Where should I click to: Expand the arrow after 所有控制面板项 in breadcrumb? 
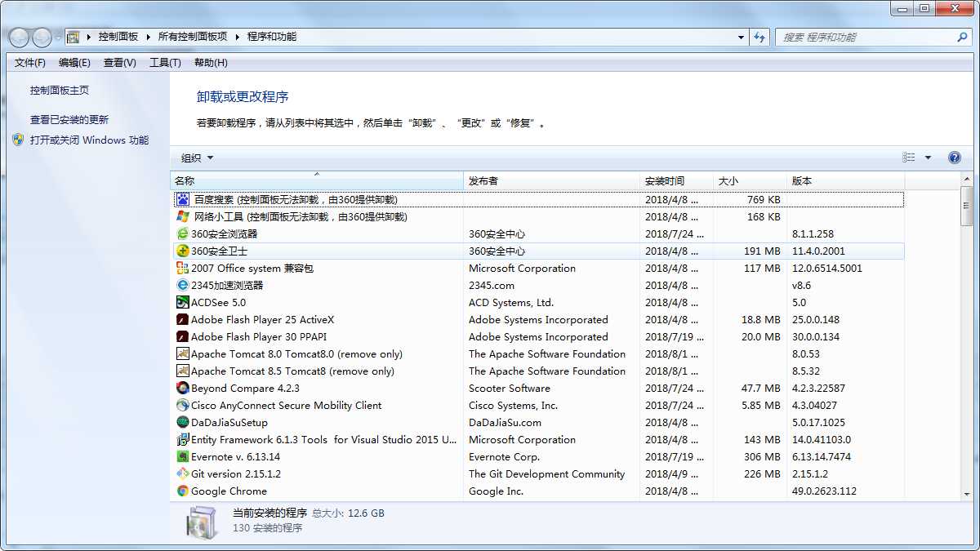pos(237,37)
